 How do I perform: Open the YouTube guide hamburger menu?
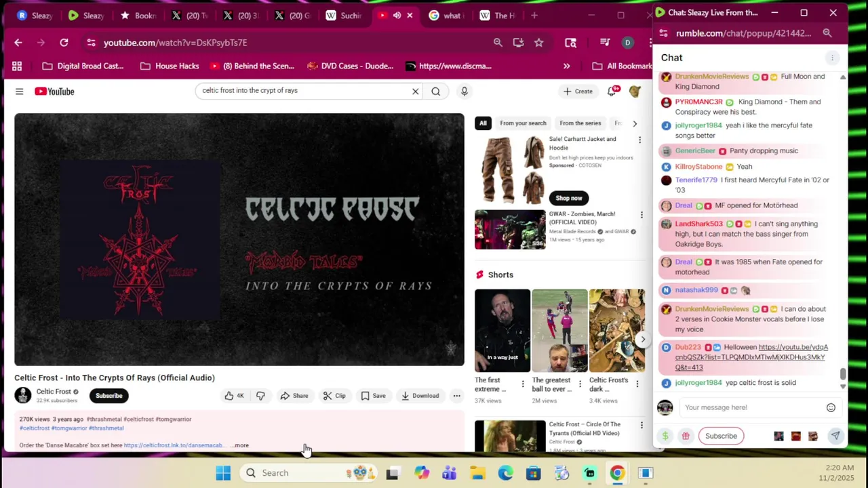19,91
